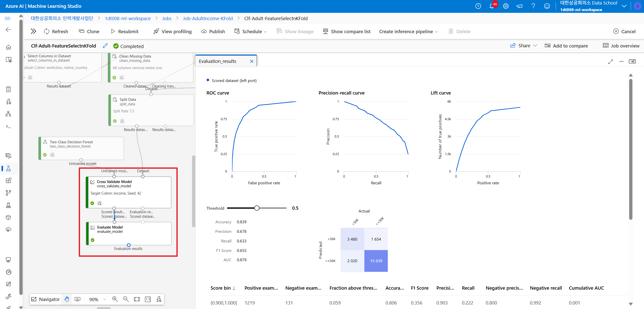Open the Jobs breadcrumb link
Image resolution: width=644 pixels, height=309 pixels.
[x=167, y=18]
